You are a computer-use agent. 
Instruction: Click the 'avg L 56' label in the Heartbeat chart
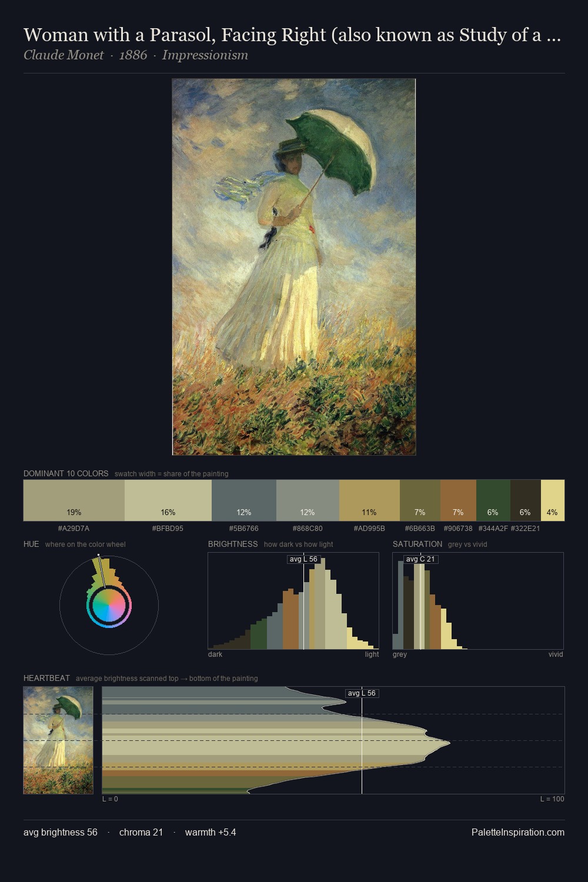(362, 693)
